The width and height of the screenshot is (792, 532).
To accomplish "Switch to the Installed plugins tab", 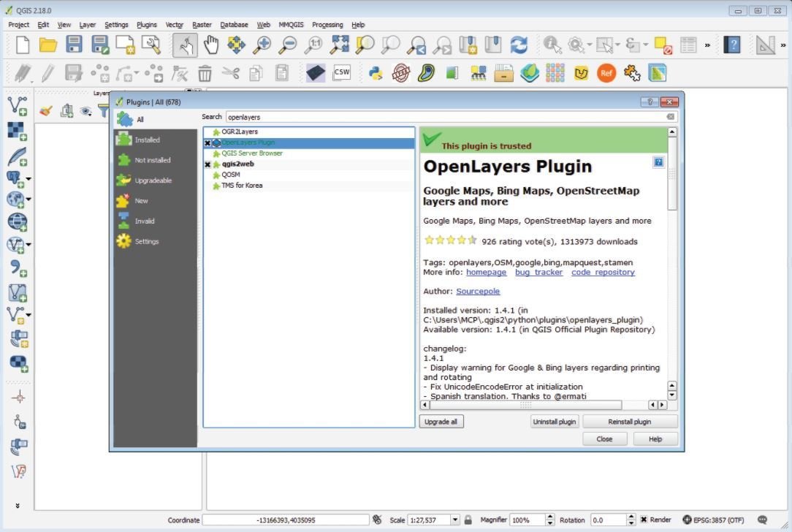I will pyautogui.click(x=155, y=140).
